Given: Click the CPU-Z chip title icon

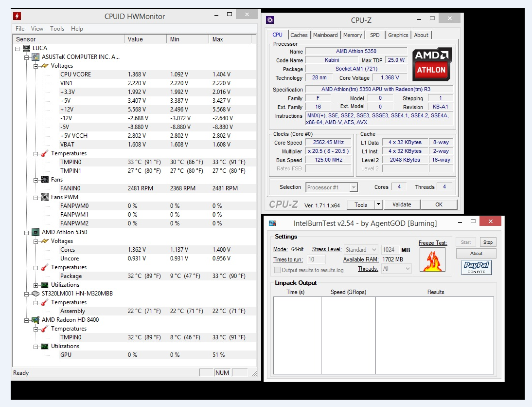Looking at the screenshot, I should [x=270, y=20].
